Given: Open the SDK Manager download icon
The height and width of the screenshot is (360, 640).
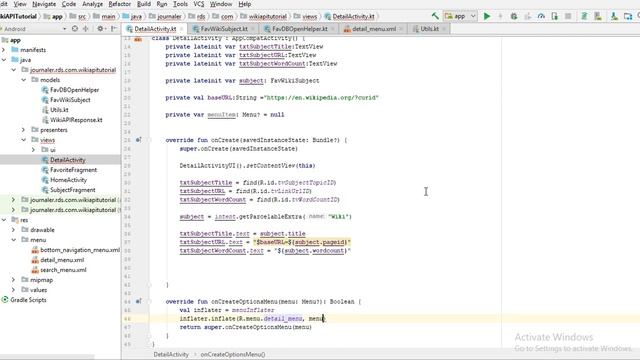Looking at the screenshot, I should click(614, 16).
